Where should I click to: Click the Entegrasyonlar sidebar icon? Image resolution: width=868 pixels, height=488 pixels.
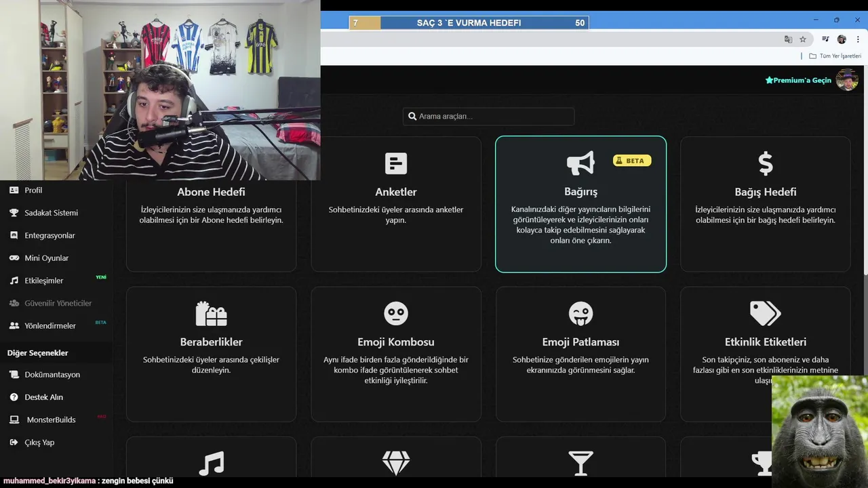14,235
